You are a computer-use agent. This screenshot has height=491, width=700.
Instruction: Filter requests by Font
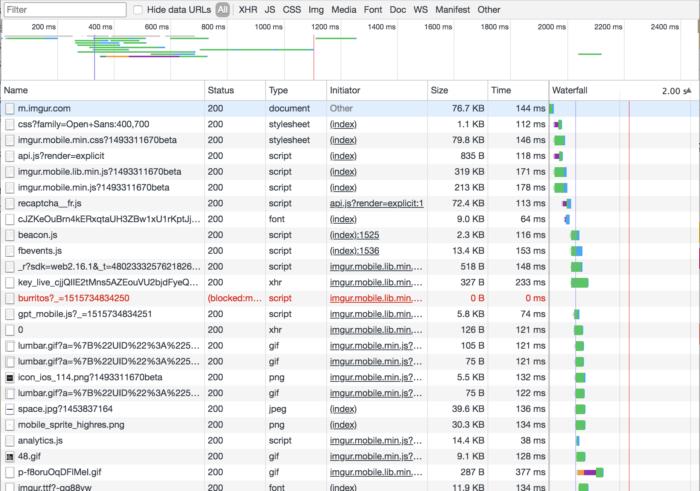(373, 10)
